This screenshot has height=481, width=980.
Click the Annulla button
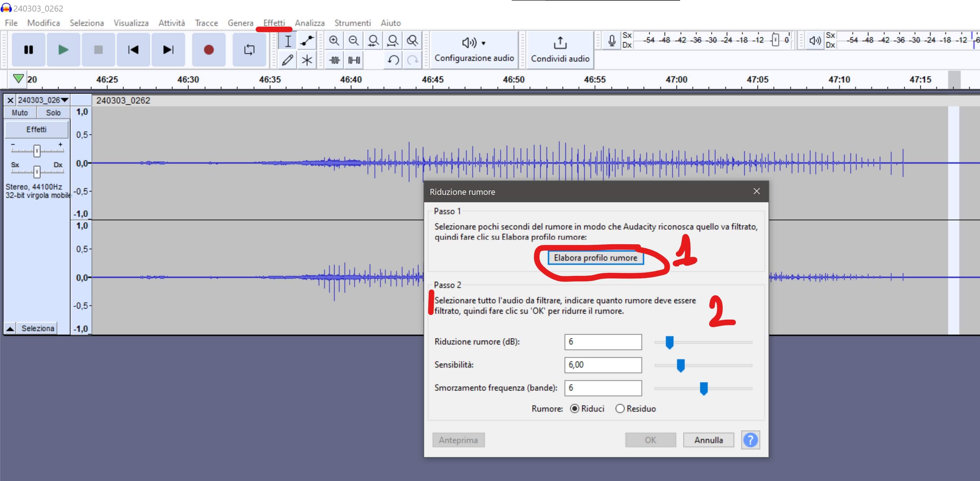[x=708, y=440]
